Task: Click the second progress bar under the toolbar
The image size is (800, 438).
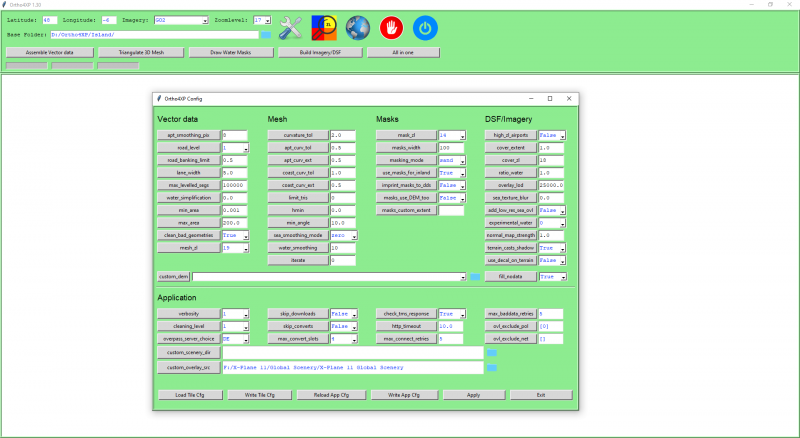Action: [72, 66]
